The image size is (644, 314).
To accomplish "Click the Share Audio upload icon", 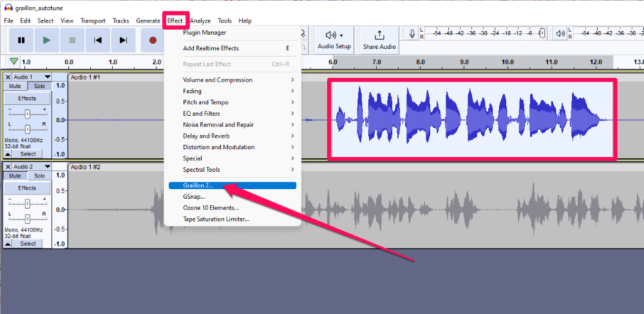I will 379,35.
